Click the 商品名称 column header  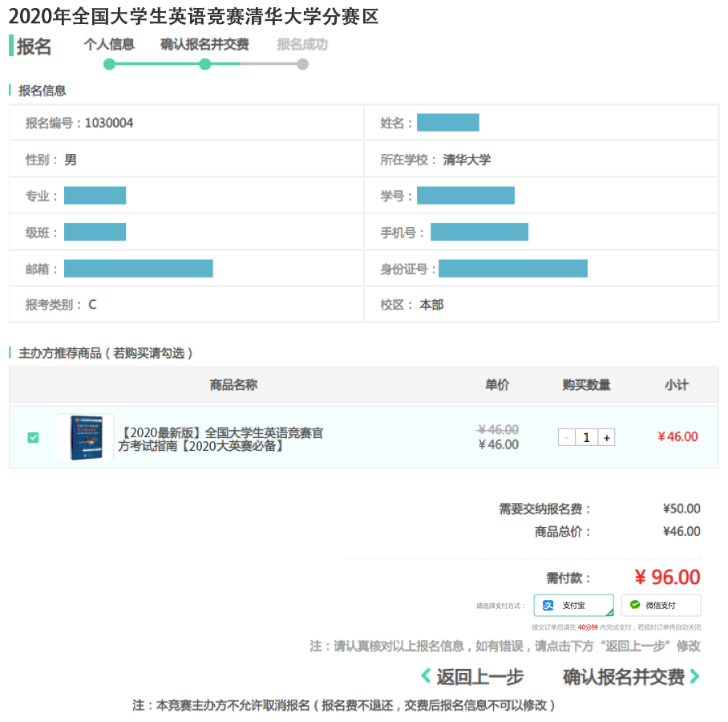pyautogui.click(x=233, y=385)
